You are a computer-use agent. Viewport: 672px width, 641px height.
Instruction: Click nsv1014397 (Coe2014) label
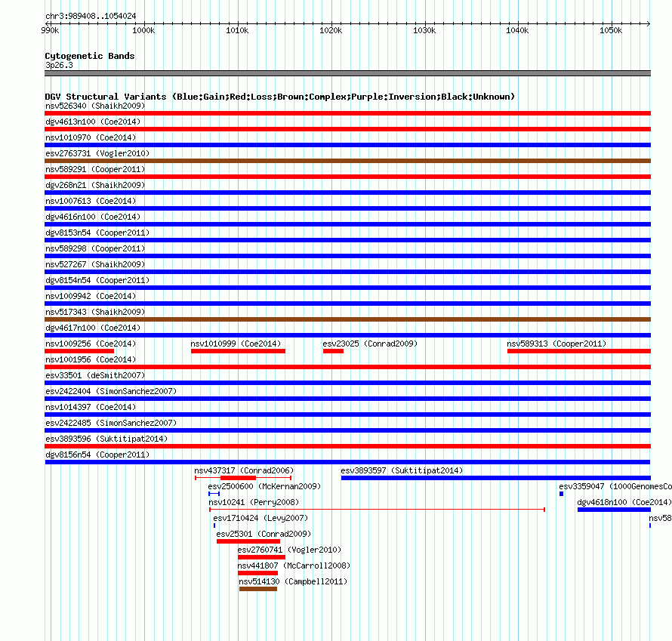click(x=91, y=407)
